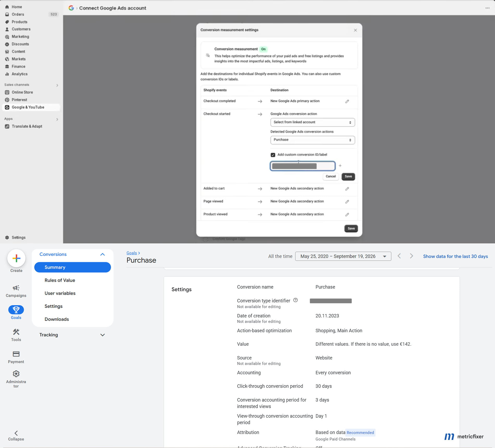Collapse the Google Ads navigation
Image resolution: width=495 pixels, height=448 pixels.
16,436
